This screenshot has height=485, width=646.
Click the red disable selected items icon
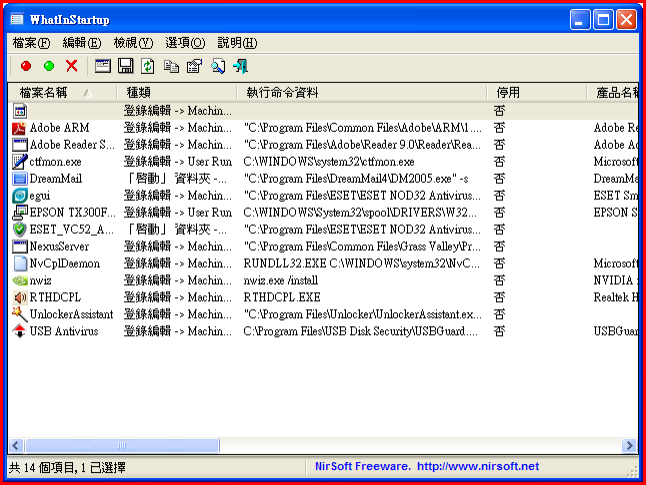click(x=26, y=66)
